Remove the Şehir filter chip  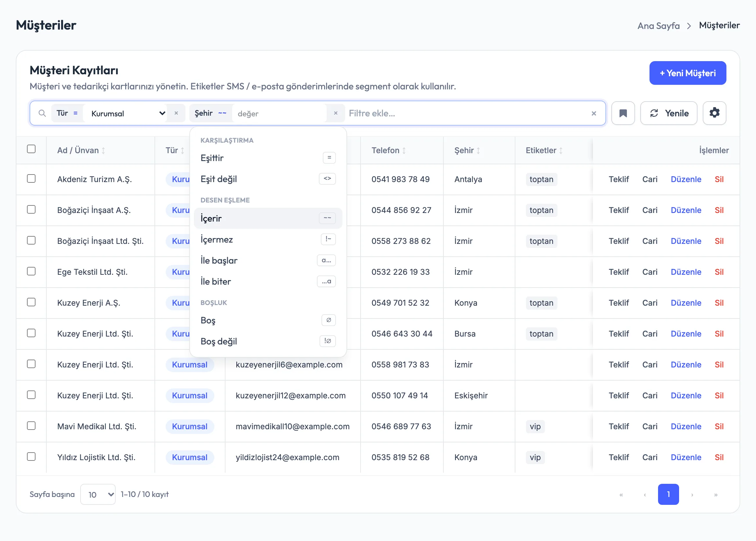[336, 113]
